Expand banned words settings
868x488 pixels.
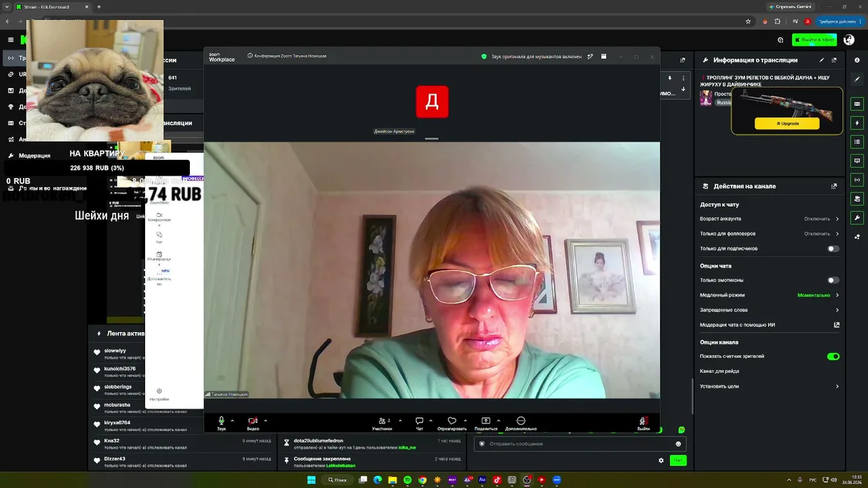tap(770, 310)
